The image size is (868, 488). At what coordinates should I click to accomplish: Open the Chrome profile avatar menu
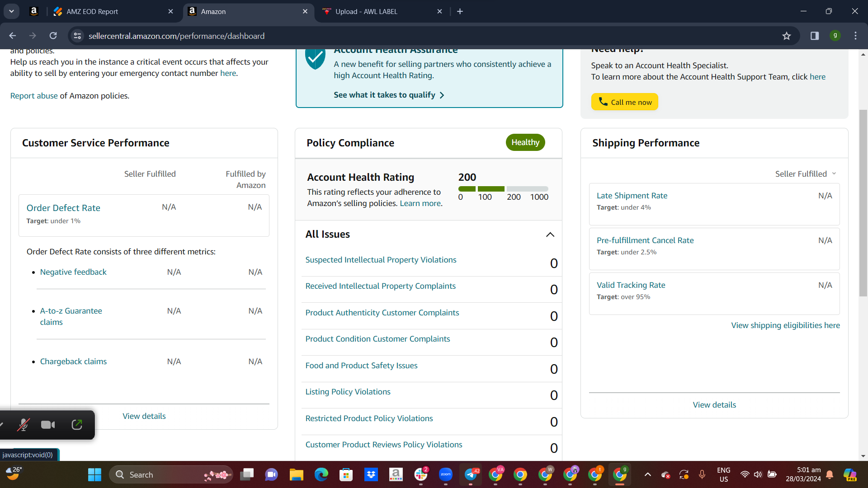(x=835, y=36)
